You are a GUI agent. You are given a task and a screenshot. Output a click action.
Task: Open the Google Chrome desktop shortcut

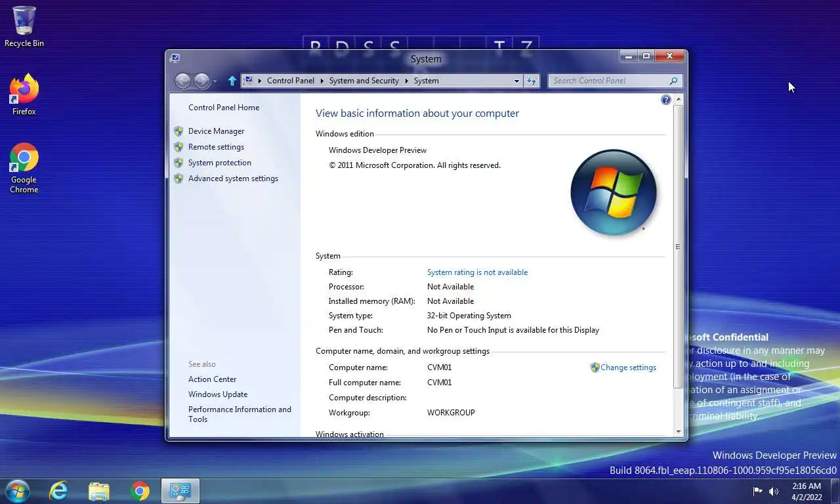click(24, 169)
